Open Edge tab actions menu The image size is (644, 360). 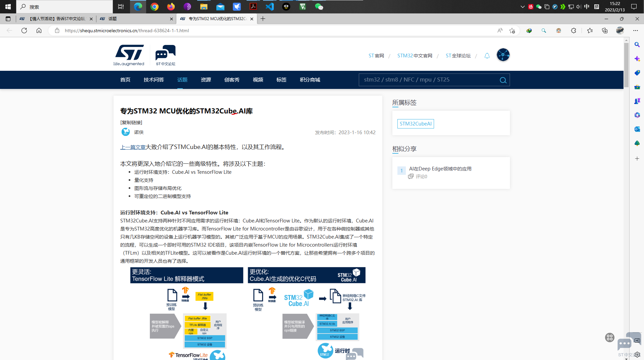click(8, 19)
